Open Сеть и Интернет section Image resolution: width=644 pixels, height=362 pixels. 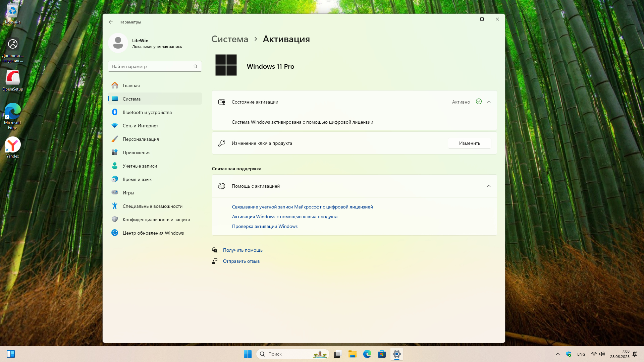[140, 126]
